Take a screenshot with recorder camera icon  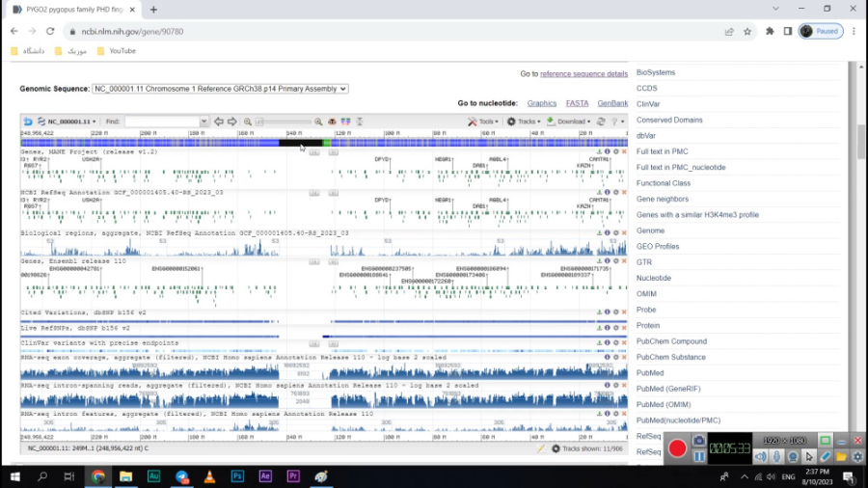698,441
